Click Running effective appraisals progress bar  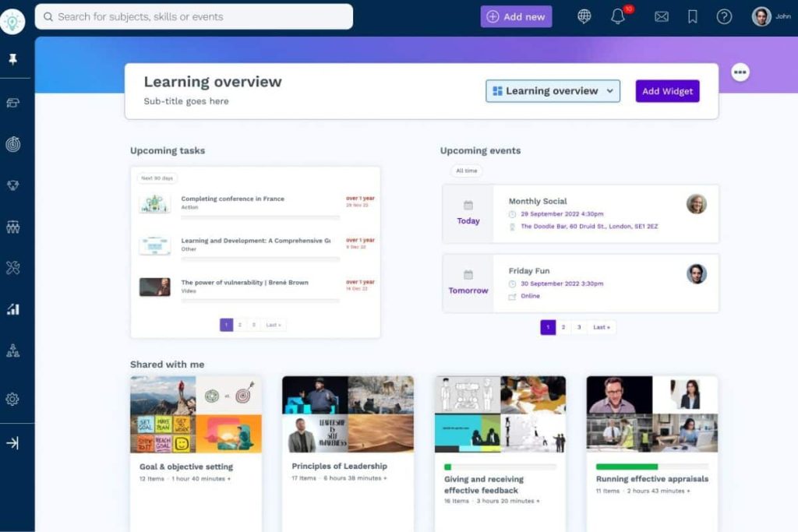coord(652,467)
